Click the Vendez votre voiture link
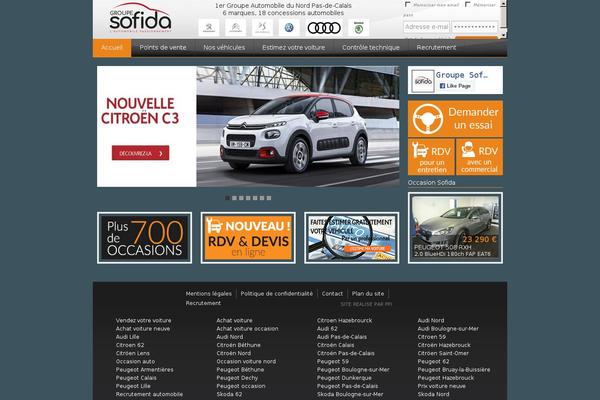This screenshot has width=600, height=400. [x=143, y=320]
